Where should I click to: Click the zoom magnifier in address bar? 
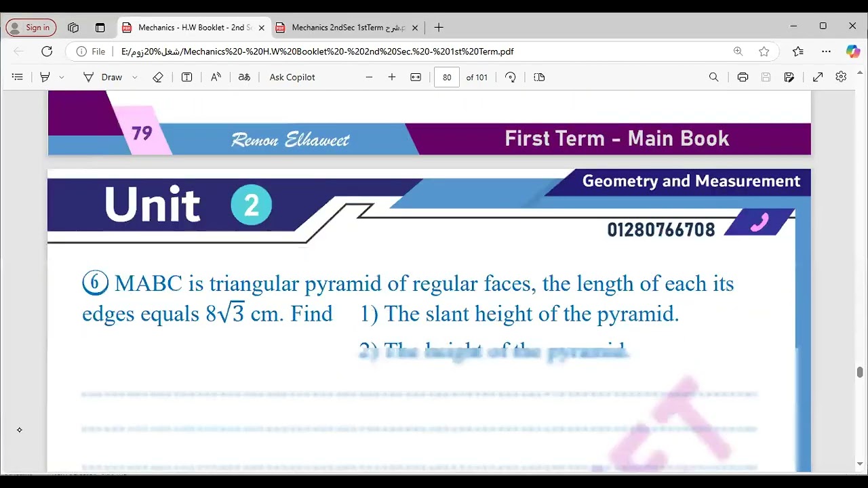click(x=738, y=52)
